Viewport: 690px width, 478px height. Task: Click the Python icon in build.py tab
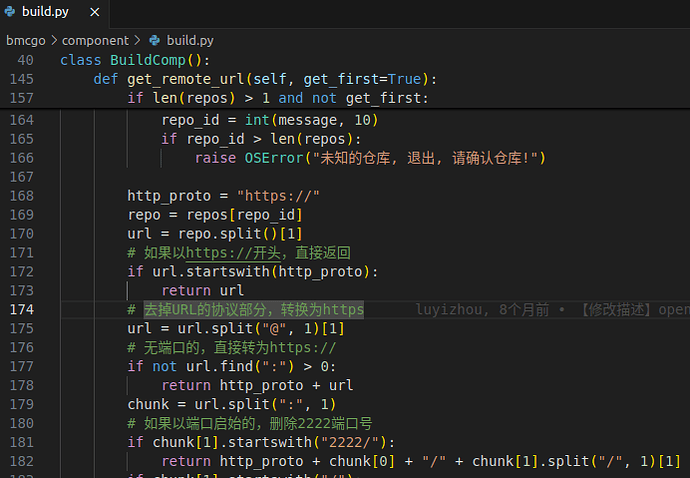click(x=12, y=13)
